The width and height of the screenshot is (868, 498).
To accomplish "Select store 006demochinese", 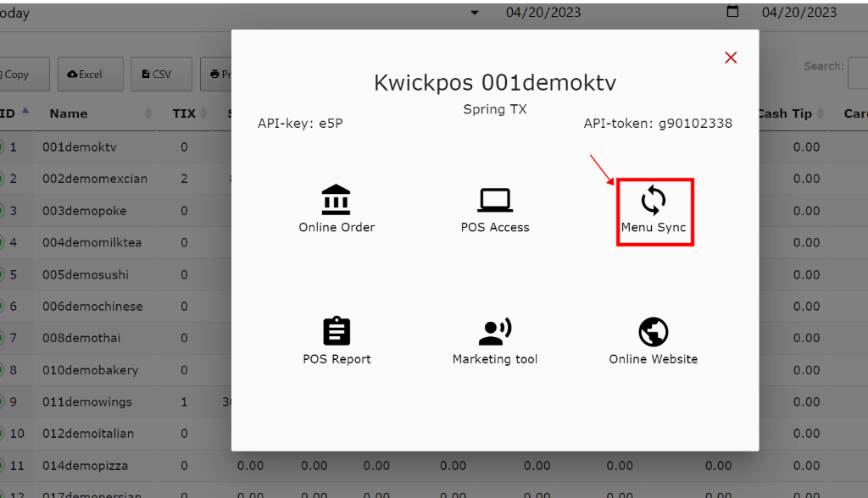I will [92, 306].
